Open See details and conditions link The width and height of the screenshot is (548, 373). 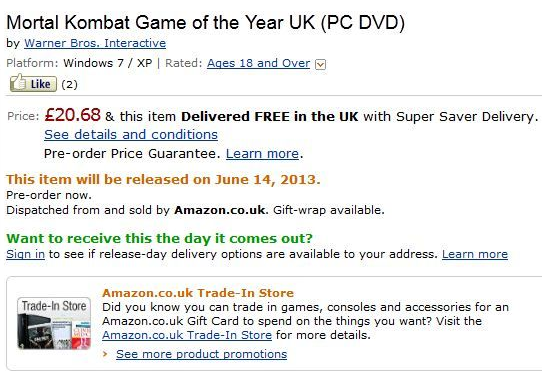coord(131,135)
